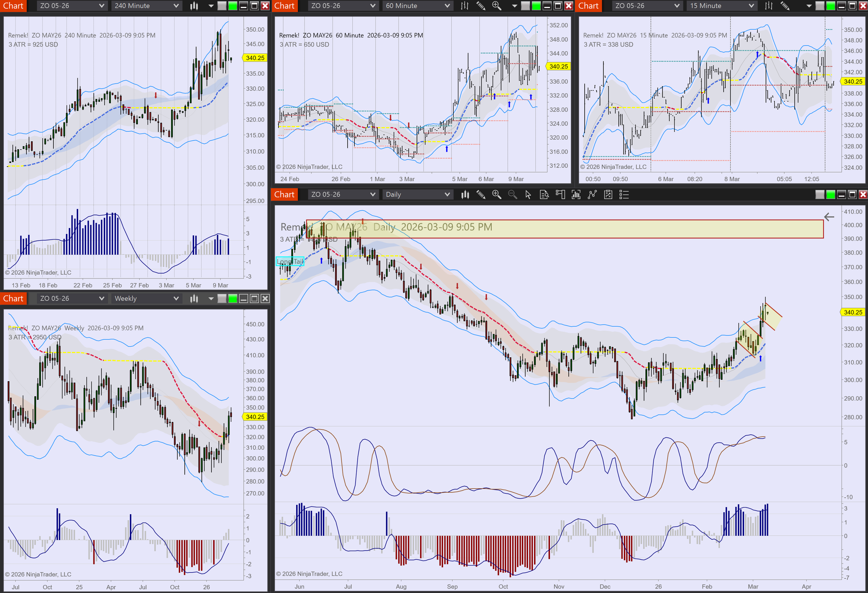Open bar type selector in Daily chart
This screenshot has height=593, width=868.
[465, 194]
